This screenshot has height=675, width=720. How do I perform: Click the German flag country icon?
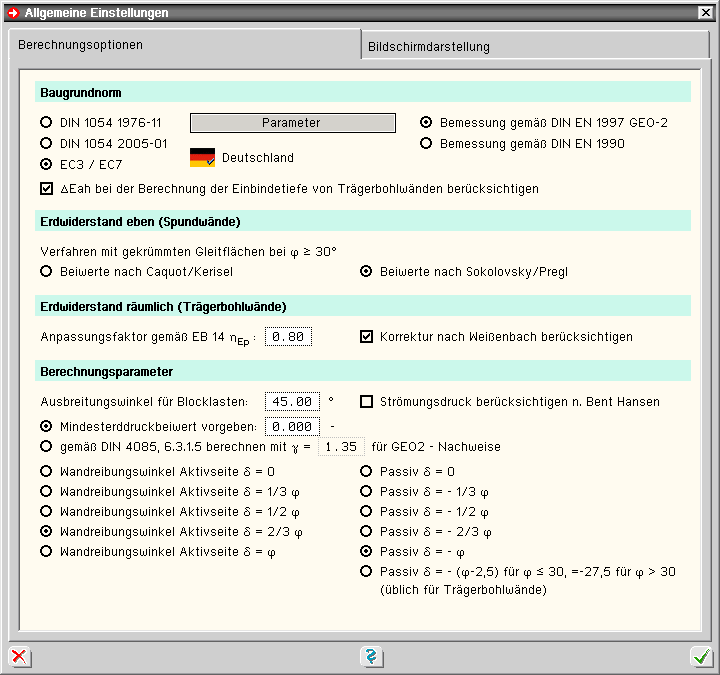tap(203, 158)
